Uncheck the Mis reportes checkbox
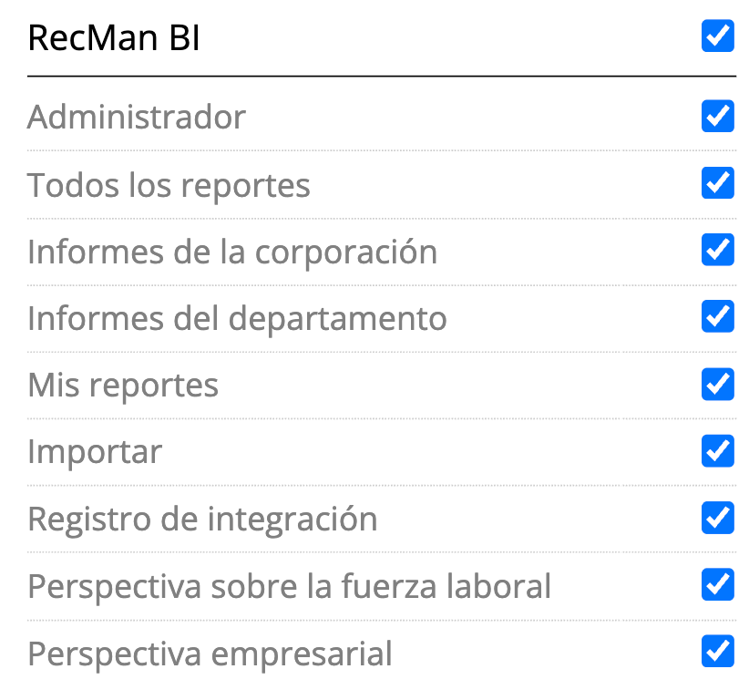The width and height of the screenshot is (749, 700). pyautogui.click(x=717, y=385)
